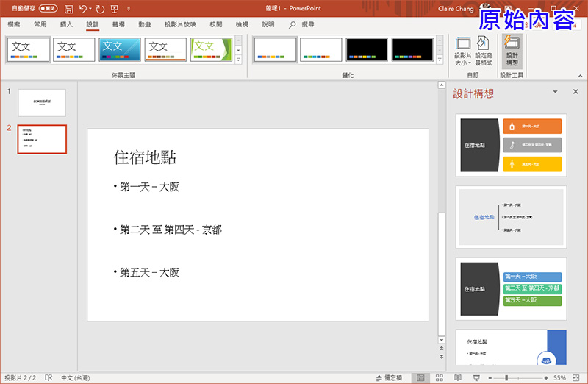Select the second white variant
The height and width of the screenshot is (384, 588).
(320, 49)
